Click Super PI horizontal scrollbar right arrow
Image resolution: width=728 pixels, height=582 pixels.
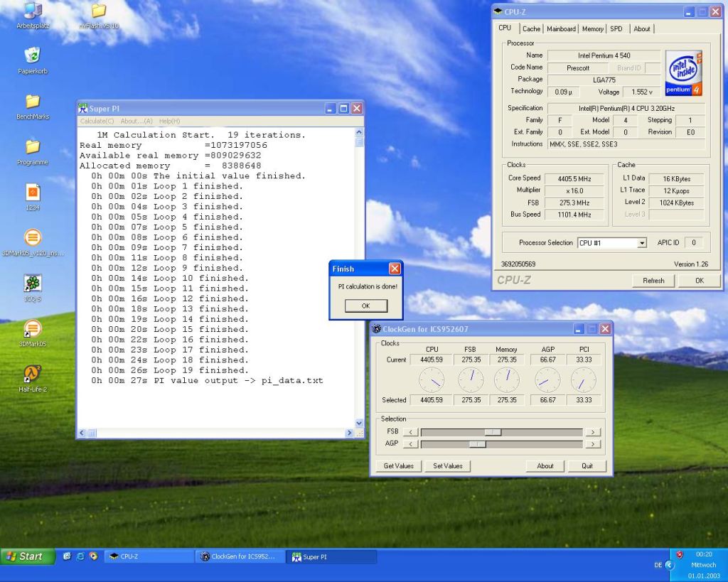(x=350, y=433)
